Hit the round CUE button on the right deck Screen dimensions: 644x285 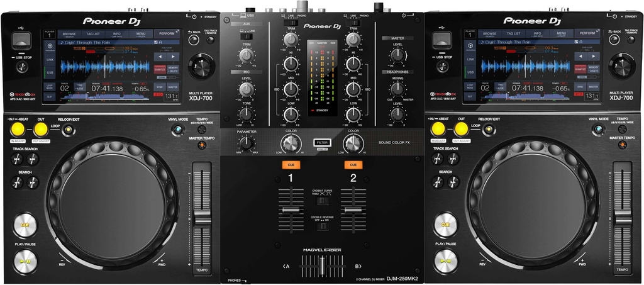coord(446,225)
